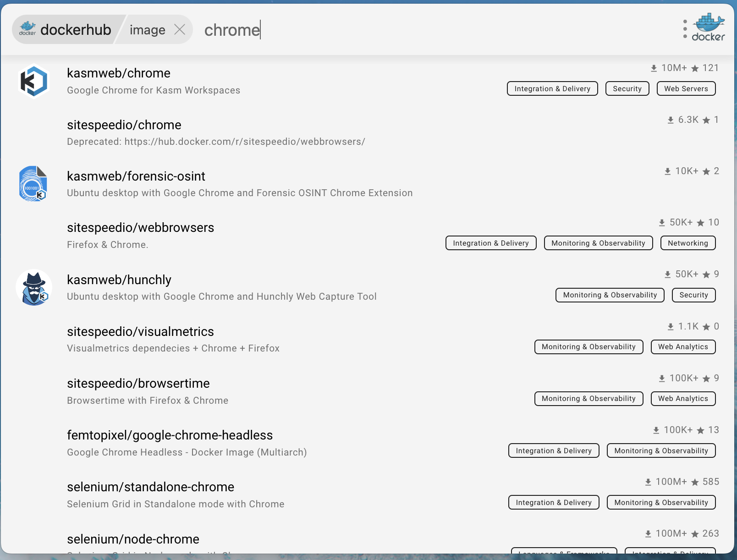
Task: Click Monitoring & Observability tag on sitespeedio/browsertime
Action: [588, 398]
